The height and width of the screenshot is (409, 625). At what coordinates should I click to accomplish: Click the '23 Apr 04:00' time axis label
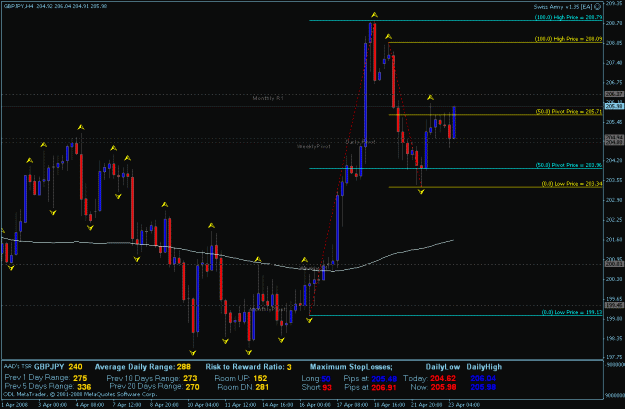coord(464,405)
